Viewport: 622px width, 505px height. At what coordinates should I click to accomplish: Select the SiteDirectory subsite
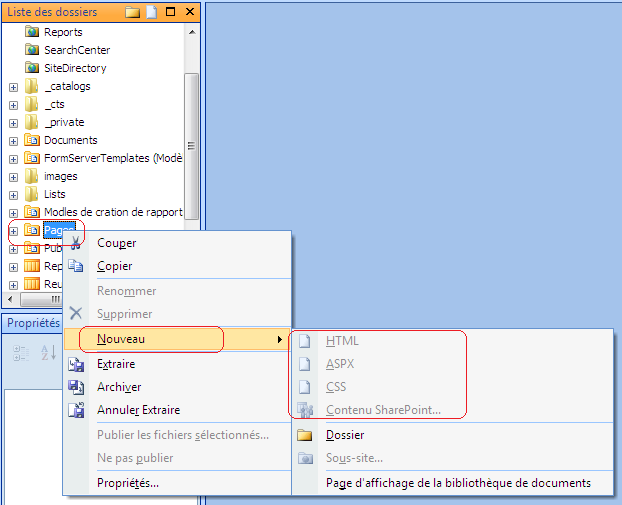[x=74, y=68]
